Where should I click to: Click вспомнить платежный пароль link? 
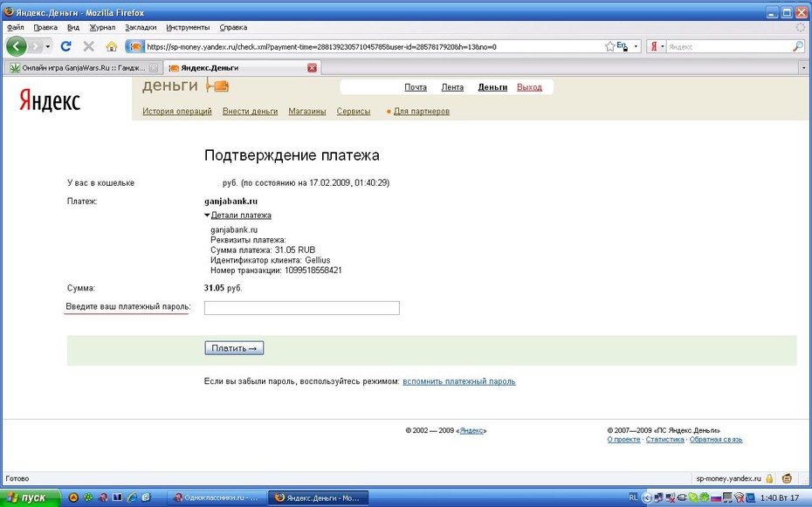coord(458,381)
